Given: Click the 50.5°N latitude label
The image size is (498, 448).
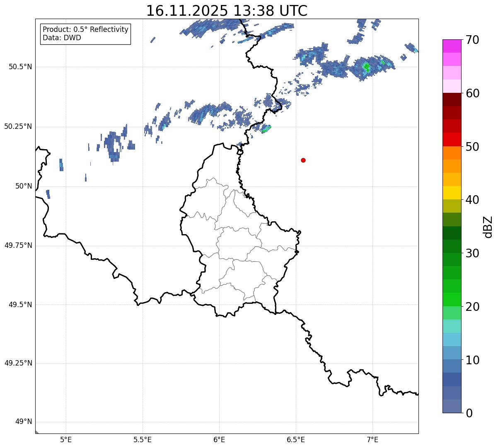Looking at the screenshot, I should [20, 67].
